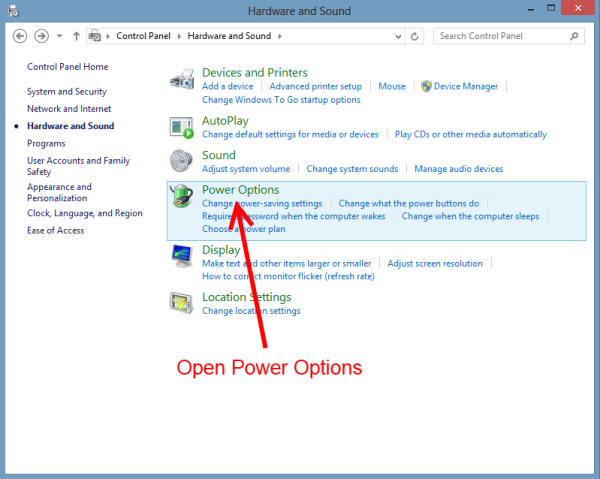Click the Forward navigation arrow

pos(41,36)
